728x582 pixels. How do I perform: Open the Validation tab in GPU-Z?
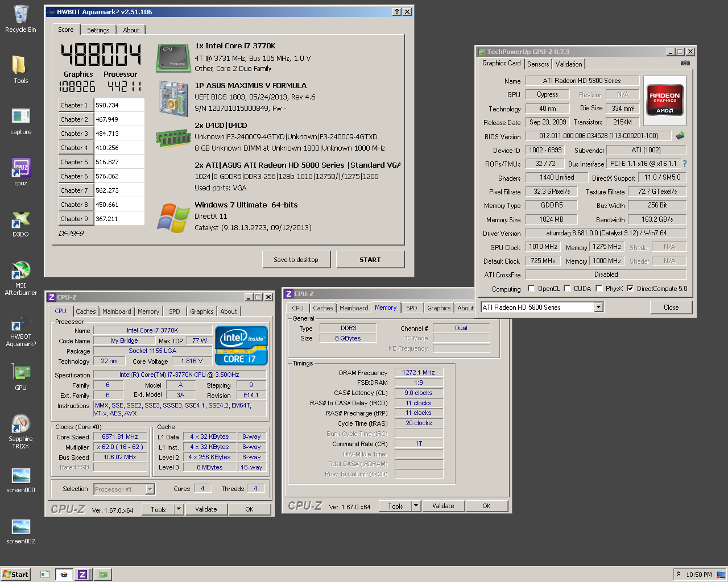(569, 64)
